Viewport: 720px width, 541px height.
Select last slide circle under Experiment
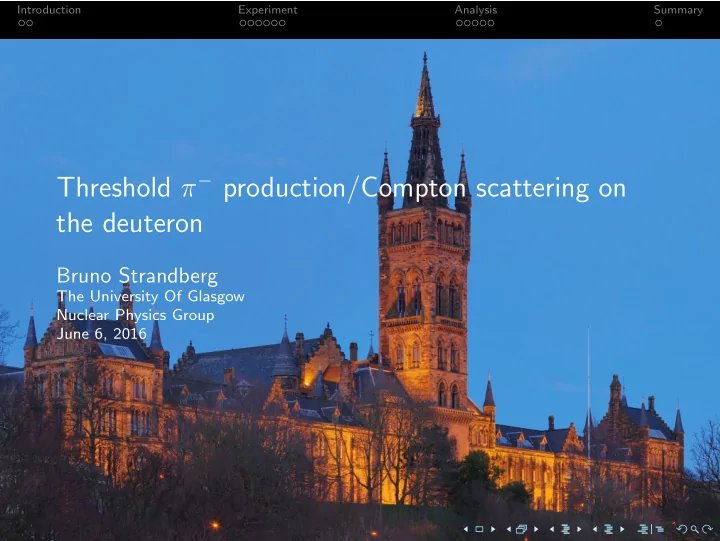tap(282, 23)
